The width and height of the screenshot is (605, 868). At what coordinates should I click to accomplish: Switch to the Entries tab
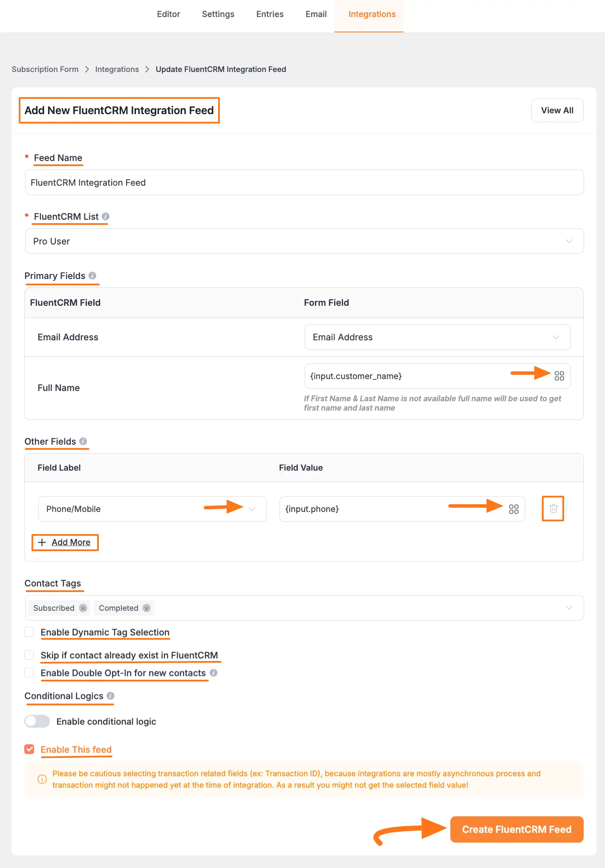270,14
